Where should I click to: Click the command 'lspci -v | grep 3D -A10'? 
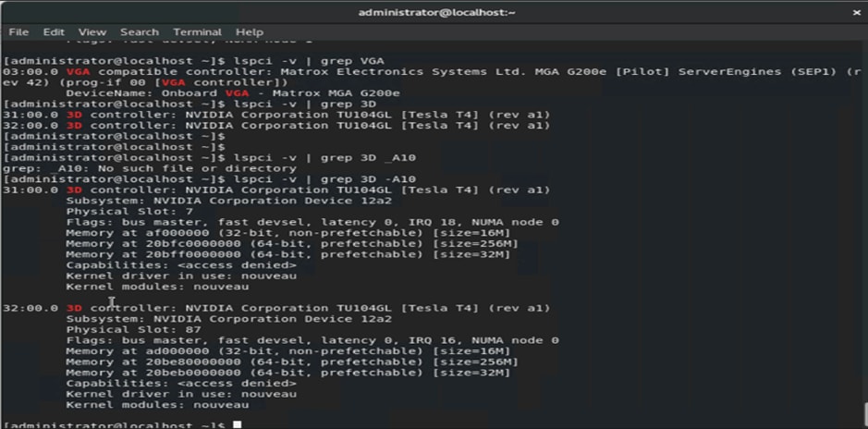tap(324, 179)
